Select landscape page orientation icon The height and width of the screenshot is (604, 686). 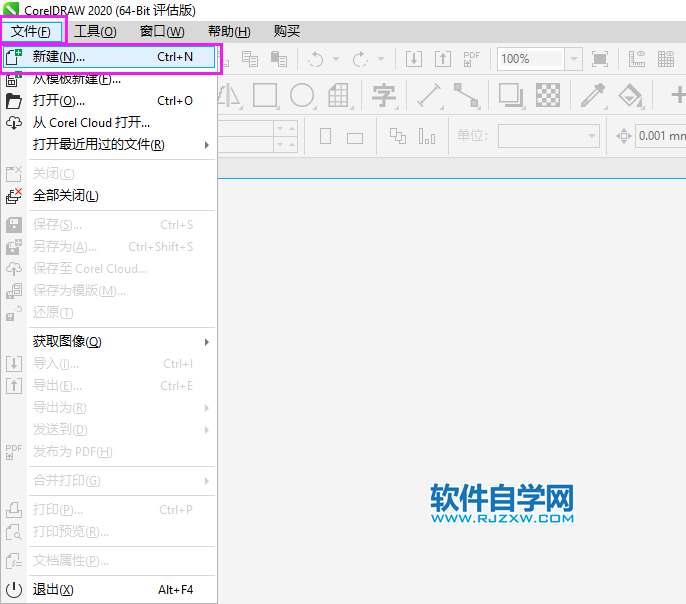[355, 138]
